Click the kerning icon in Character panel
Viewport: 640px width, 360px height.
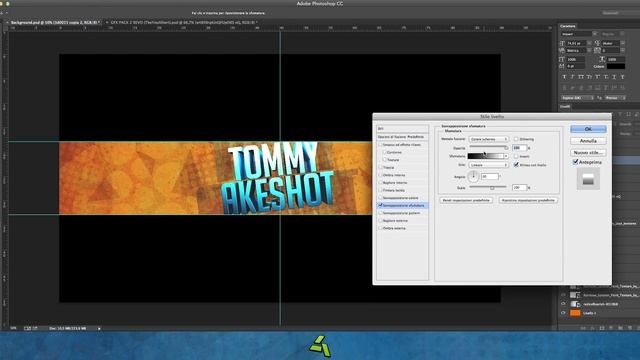point(562,50)
